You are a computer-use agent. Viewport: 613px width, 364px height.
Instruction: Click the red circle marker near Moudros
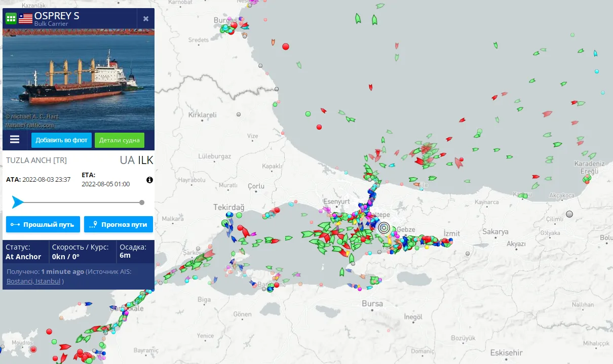[x=33, y=349]
